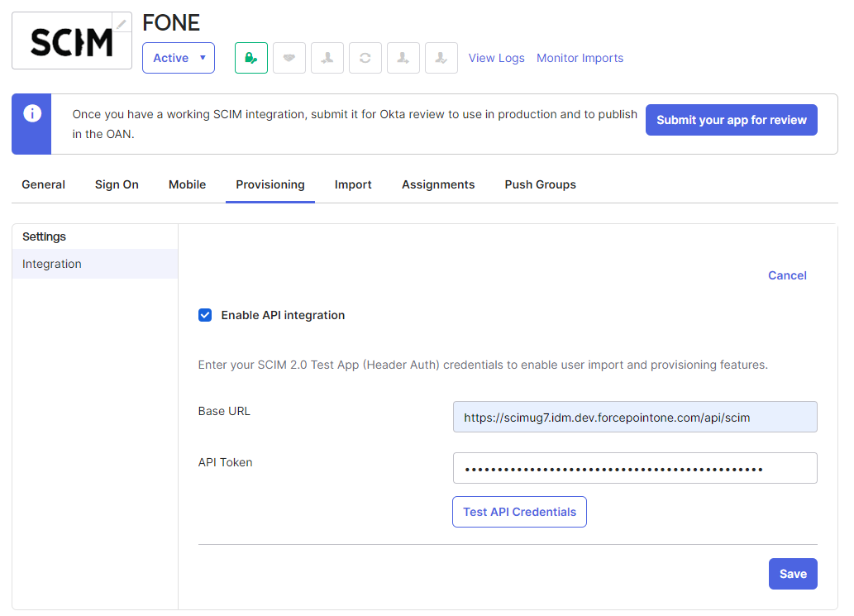Click the API Token label
The image size is (854, 616).
tap(225, 462)
